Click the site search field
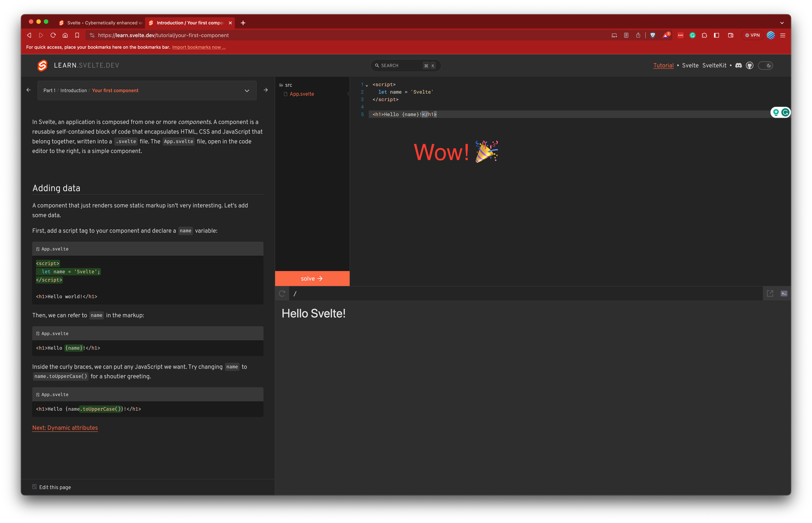This screenshot has width=812, height=523. pos(400,65)
